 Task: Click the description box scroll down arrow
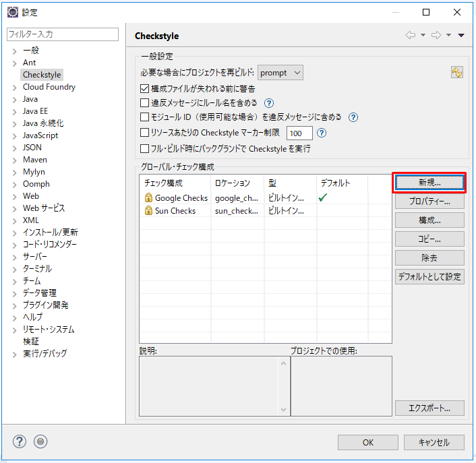click(284, 410)
